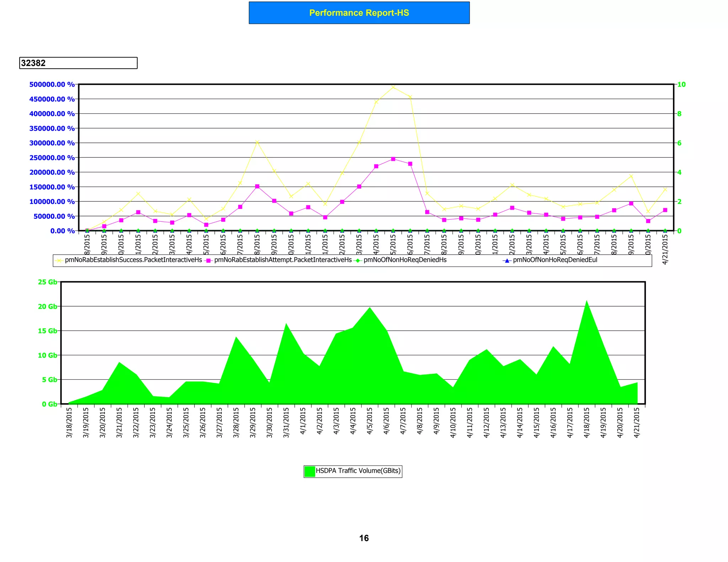This screenshot has width=728, height=562.
Task: Click blue pmNoOfNonHoReqDeniedEul legend triangle
Action: [x=507, y=260]
